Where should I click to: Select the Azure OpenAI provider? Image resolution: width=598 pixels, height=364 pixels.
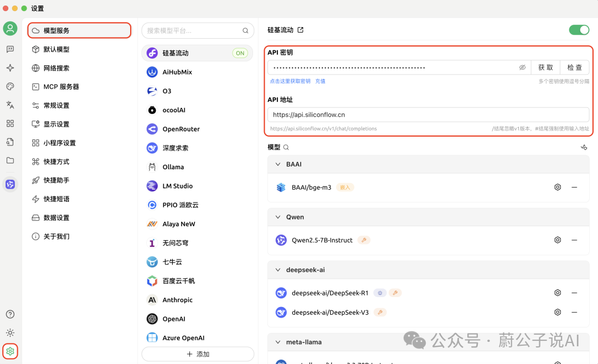tap(197, 337)
